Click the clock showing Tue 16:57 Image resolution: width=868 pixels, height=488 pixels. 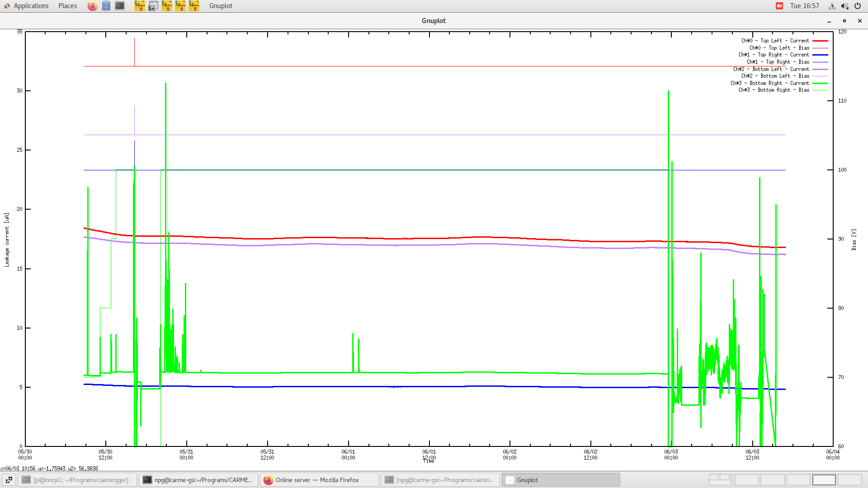point(805,6)
